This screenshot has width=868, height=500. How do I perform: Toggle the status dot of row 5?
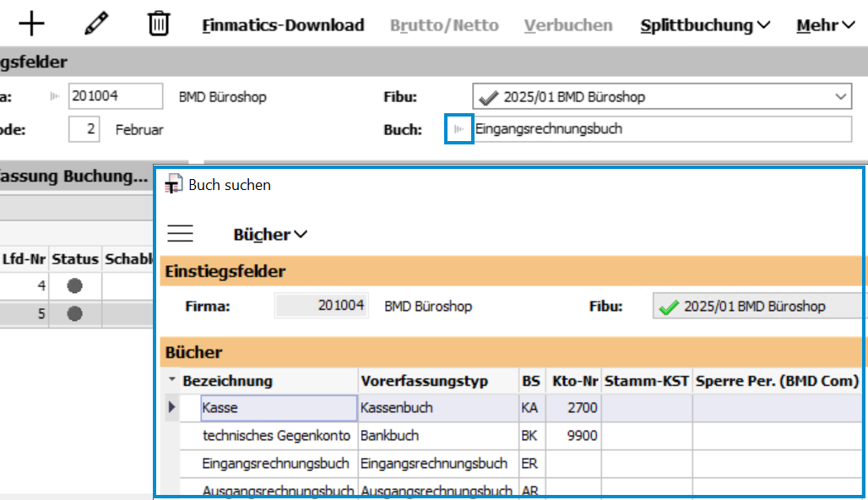pyautogui.click(x=74, y=313)
